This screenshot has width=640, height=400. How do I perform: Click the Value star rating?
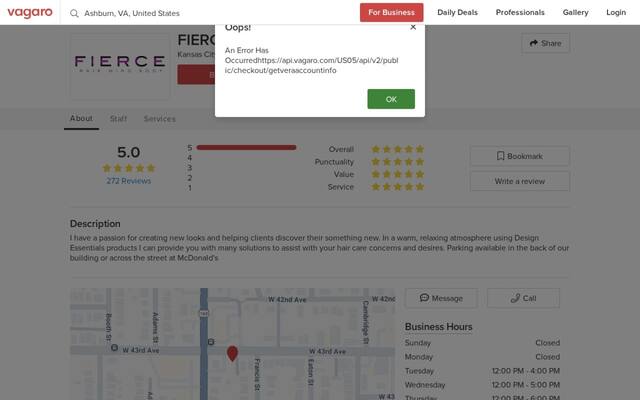397,174
